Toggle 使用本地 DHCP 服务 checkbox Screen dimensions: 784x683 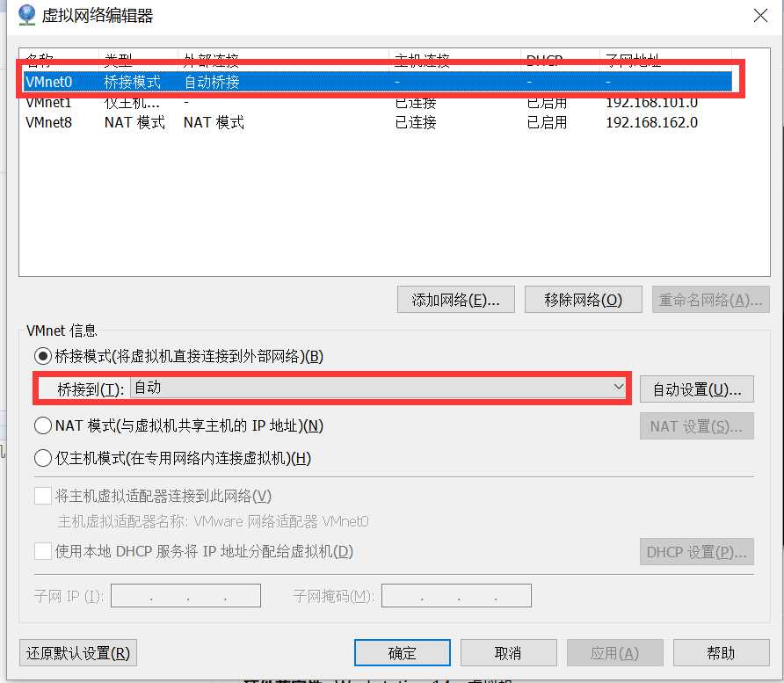tap(43, 551)
